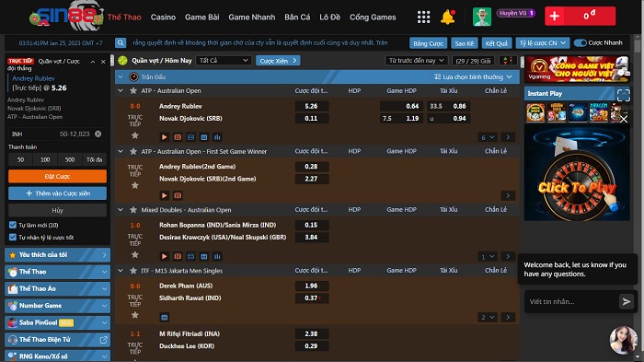Send the chat message arrow

click(626, 301)
